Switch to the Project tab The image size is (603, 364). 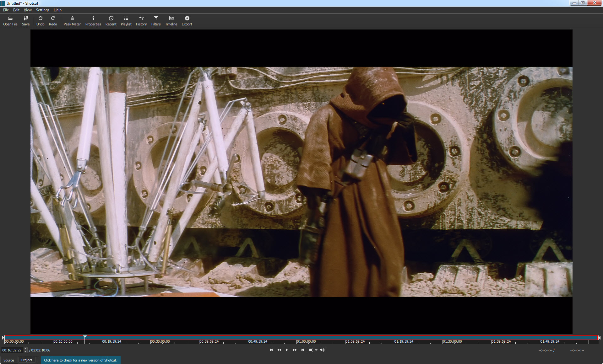pos(27,360)
